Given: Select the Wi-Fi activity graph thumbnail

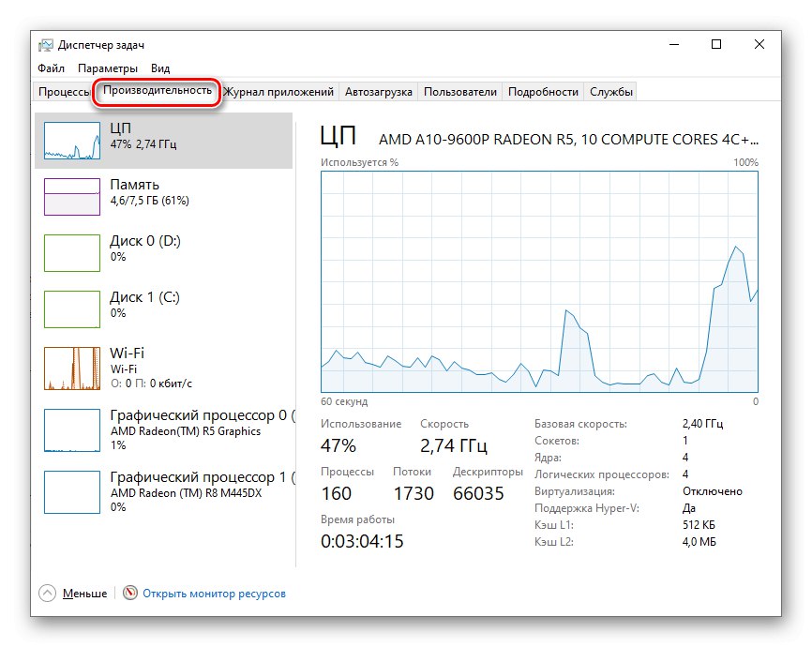Looking at the screenshot, I should pyautogui.click(x=72, y=369).
